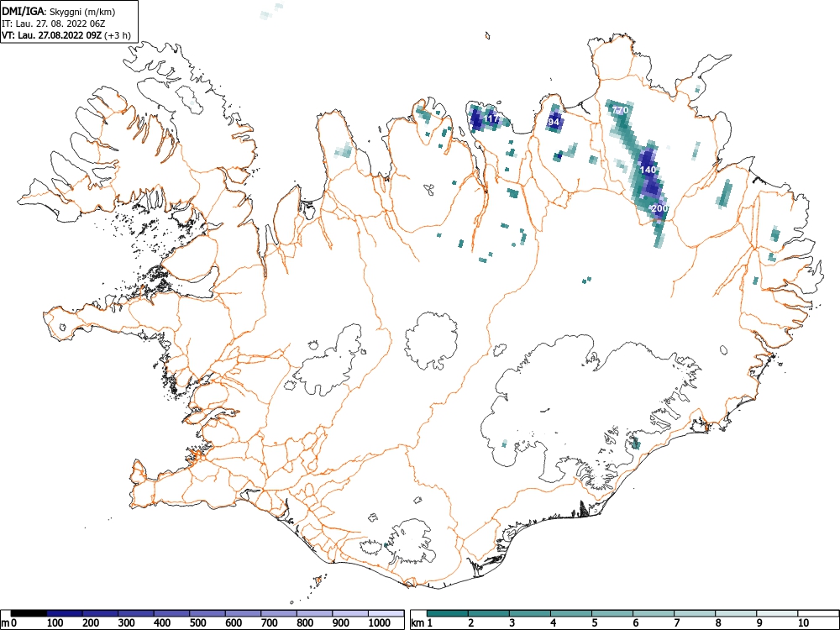
Task: Select the black 0–100 m legend swatch
Action: tap(29, 613)
